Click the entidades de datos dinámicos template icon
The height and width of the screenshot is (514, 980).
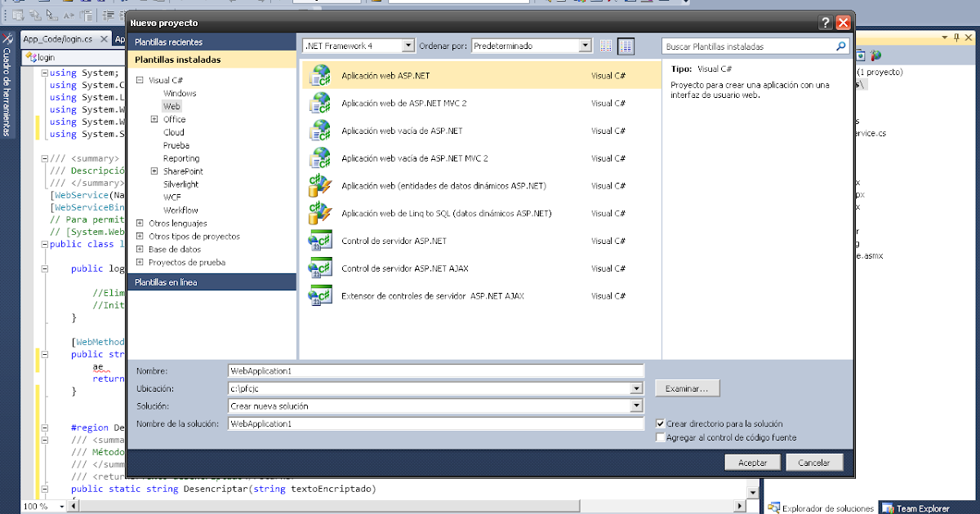319,186
